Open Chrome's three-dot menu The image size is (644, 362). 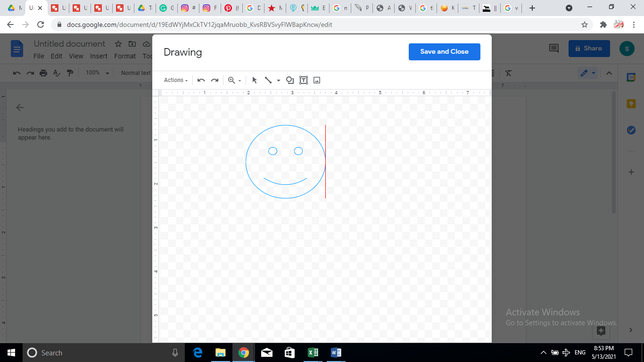point(633,25)
